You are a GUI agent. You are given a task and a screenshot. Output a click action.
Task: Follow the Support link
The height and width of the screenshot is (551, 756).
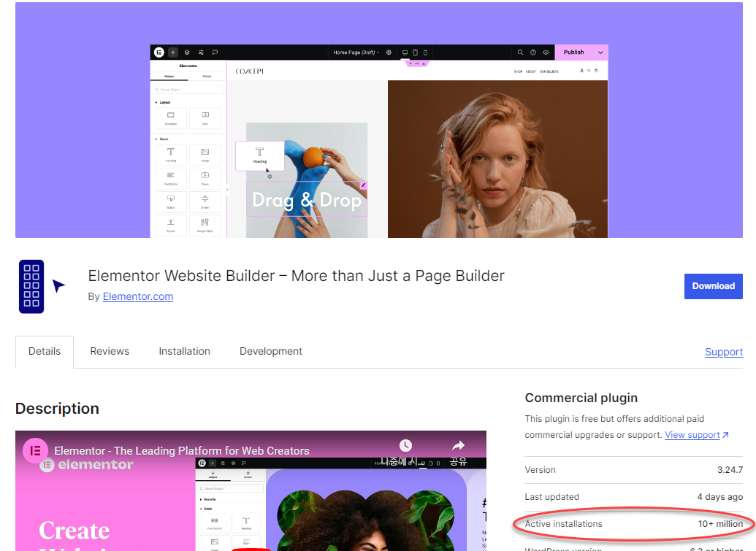point(724,352)
